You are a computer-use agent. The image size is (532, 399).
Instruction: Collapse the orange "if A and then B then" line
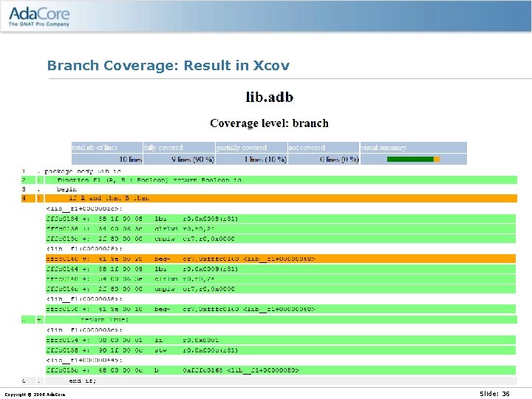[281, 198]
